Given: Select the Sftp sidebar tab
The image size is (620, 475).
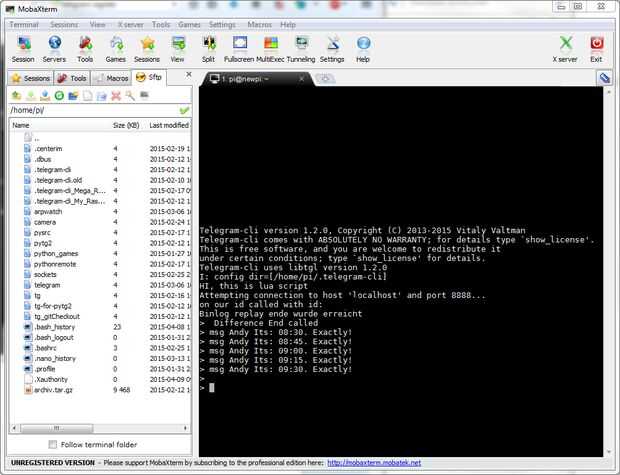Looking at the screenshot, I should pyautogui.click(x=149, y=78).
